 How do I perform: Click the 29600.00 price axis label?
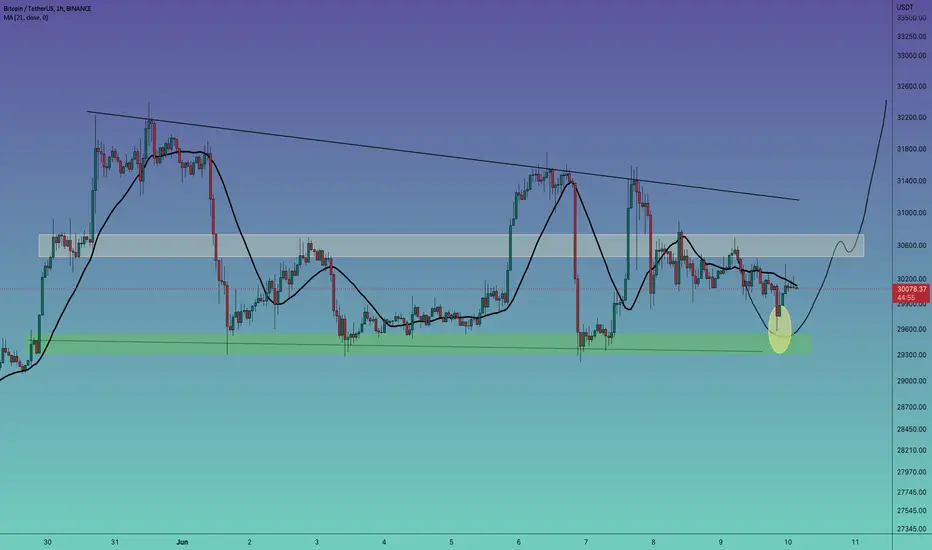911,329
